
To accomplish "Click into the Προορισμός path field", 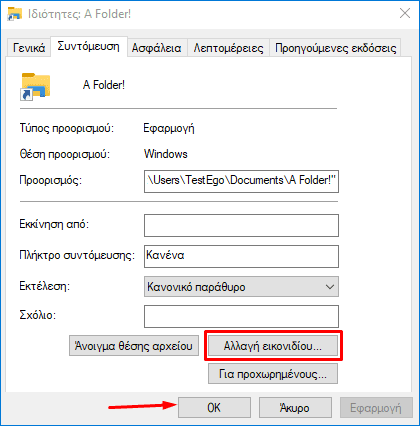I will pos(241,181).
